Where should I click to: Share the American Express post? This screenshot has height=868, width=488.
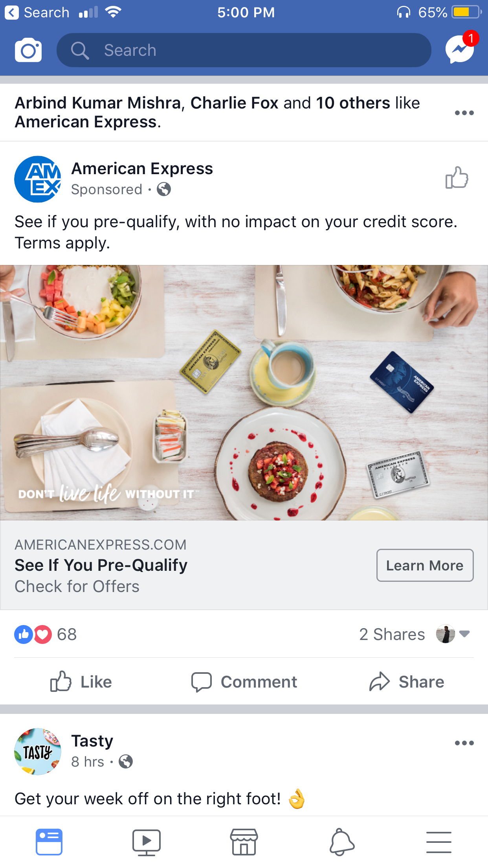(x=407, y=682)
